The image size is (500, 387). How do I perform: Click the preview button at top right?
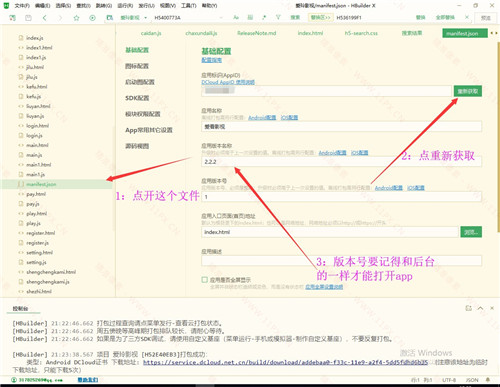(485, 18)
